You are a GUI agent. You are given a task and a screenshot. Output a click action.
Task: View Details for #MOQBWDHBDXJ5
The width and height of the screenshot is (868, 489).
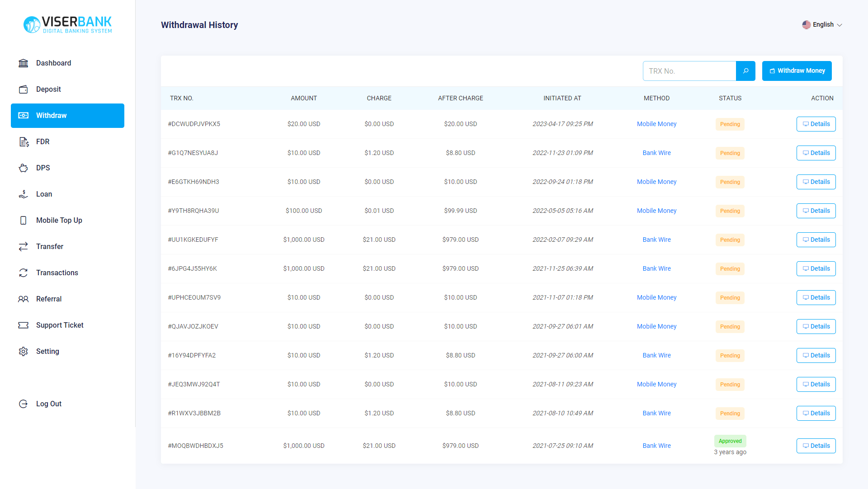(x=816, y=446)
